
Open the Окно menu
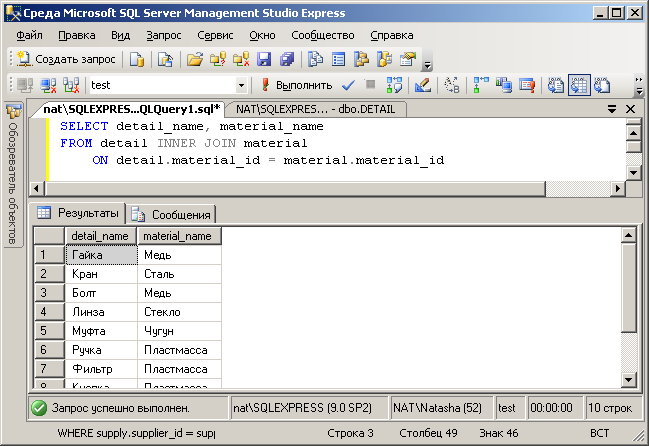[x=262, y=36]
